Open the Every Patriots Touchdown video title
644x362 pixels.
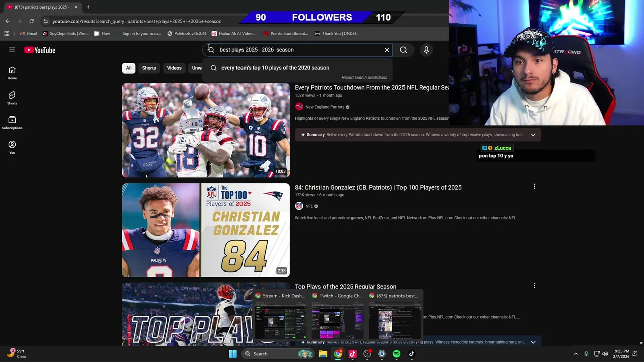371,87
